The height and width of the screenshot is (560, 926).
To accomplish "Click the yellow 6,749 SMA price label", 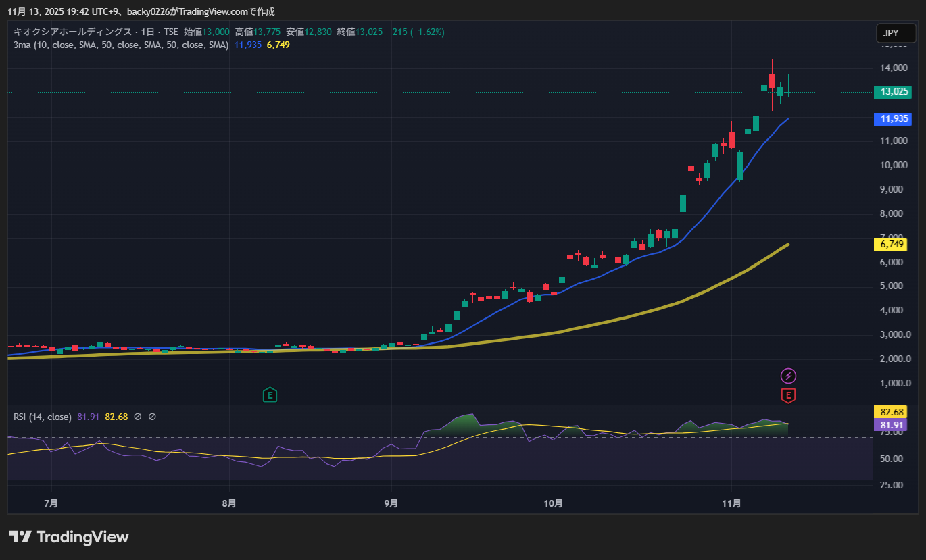I will pos(892,244).
